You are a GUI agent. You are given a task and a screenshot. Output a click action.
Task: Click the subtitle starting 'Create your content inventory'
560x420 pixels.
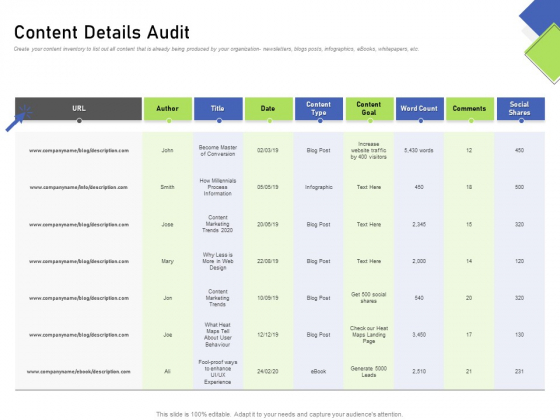tap(216, 49)
